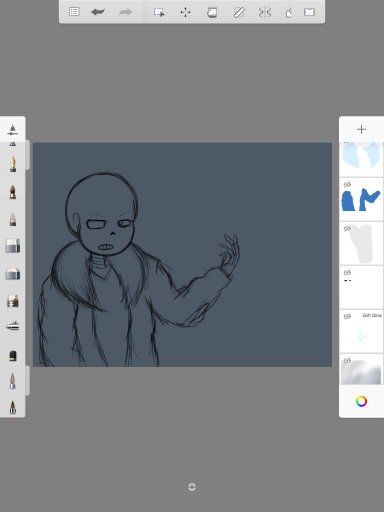
Task: Open brush library at palette top
Action: click(13, 130)
